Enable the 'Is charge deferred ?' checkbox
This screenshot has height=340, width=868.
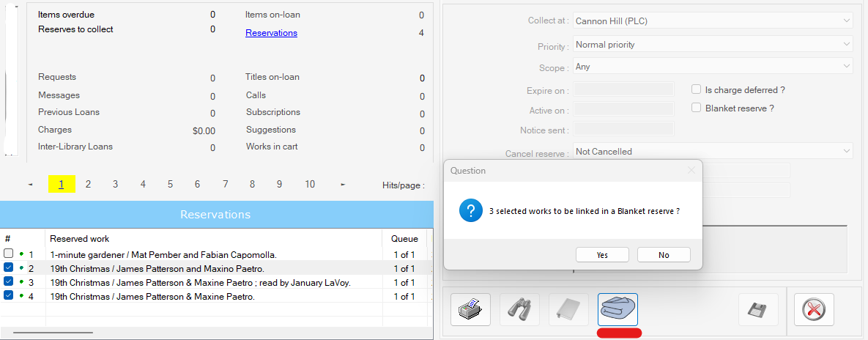pos(697,89)
